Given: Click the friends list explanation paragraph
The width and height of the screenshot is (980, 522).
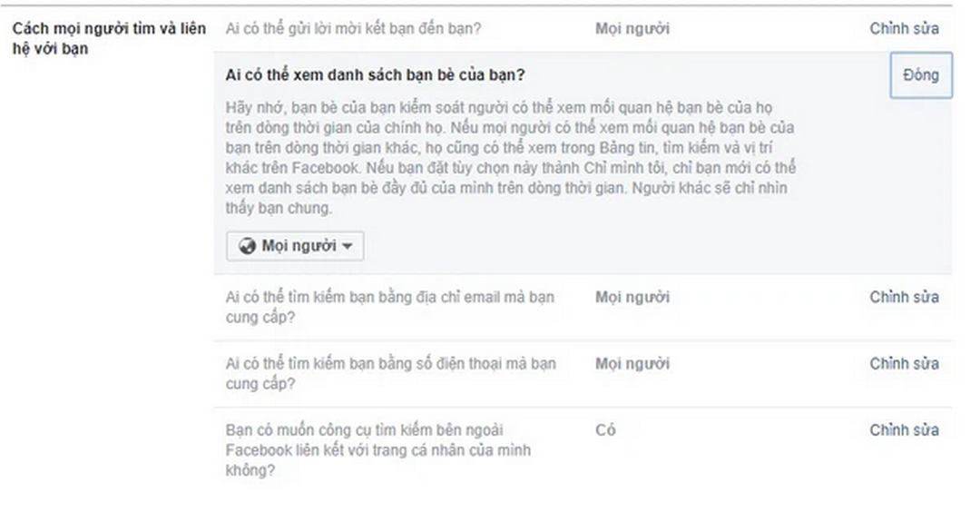Looking at the screenshot, I should (x=511, y=158).
